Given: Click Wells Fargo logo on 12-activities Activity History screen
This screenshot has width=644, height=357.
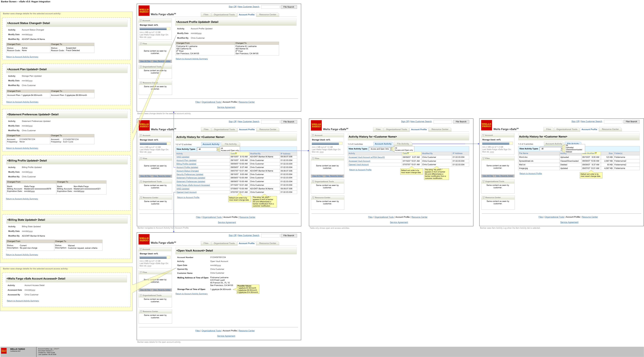Looking at the screenshot, I should 144,125.
